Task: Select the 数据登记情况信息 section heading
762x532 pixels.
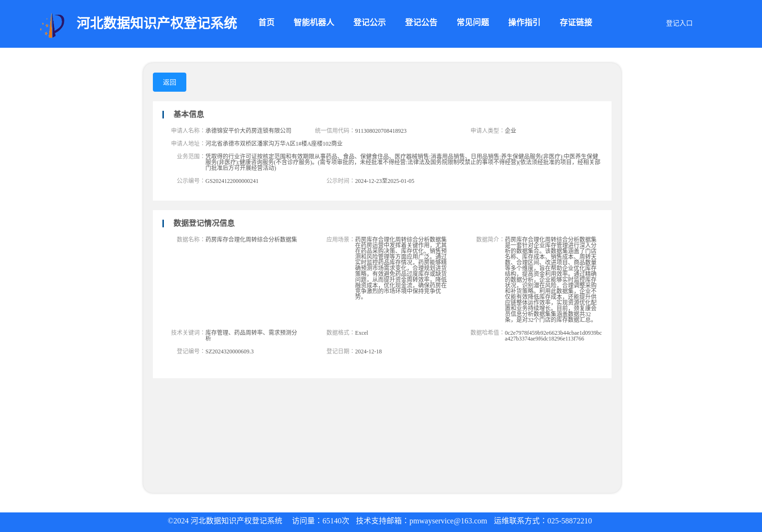Action: point(204,223)
